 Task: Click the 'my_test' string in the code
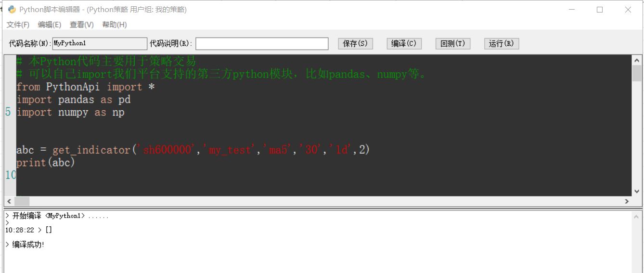click(230, 150)
